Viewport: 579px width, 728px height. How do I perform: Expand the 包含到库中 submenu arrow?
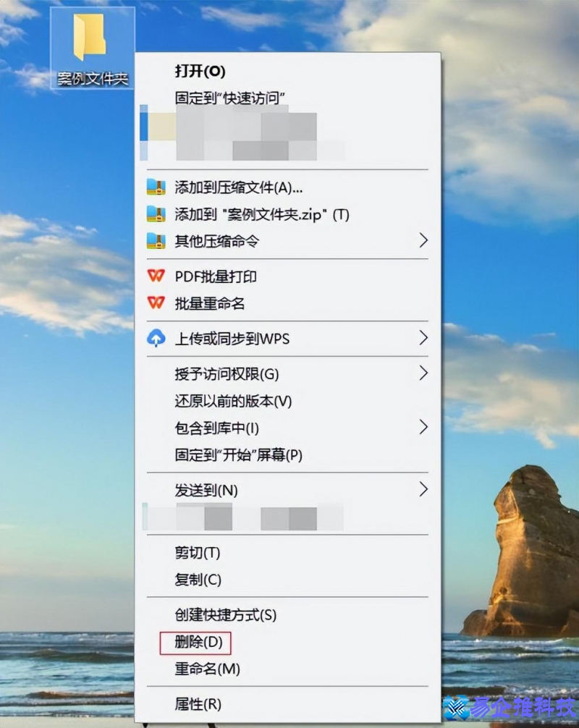click(424, 428)
